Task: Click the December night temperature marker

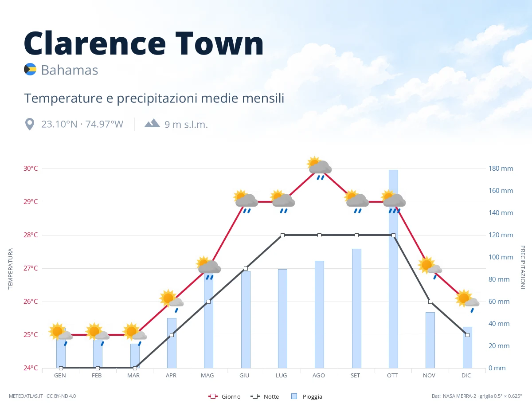Action: tap(467, 335)
